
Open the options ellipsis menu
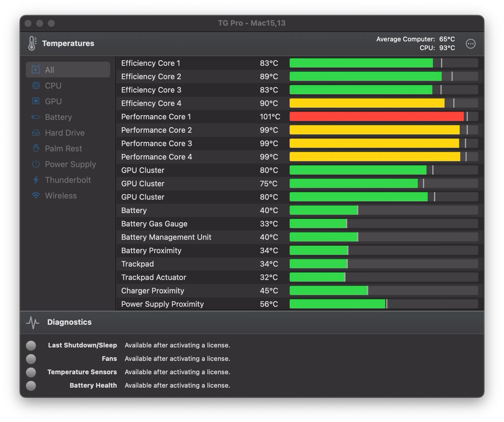point(471,44)
